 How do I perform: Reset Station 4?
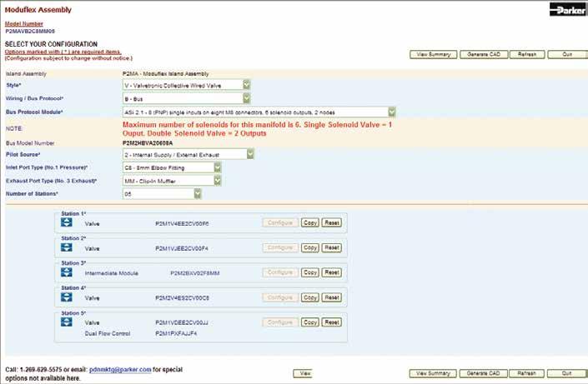tap(331, 297)
